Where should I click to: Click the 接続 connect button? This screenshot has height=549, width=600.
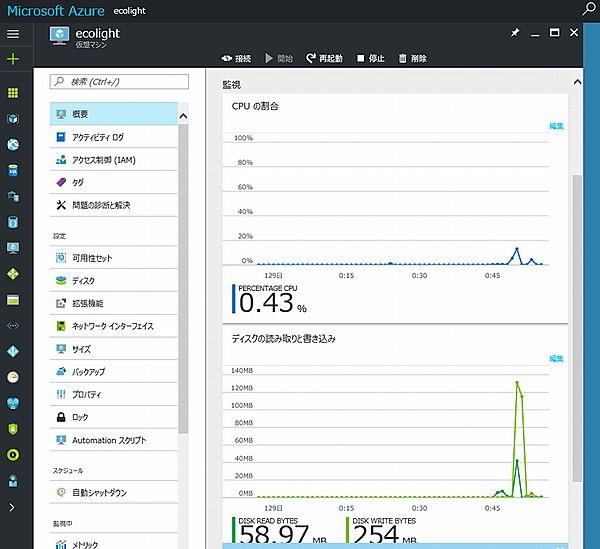tap(235, 58)
